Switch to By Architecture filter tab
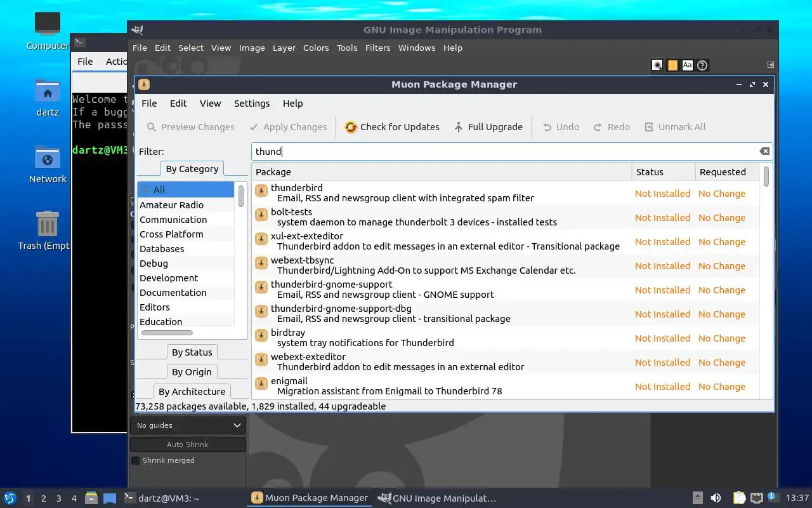Image resolution: width=812 pixels, height=508 pixels. (192, 392)
